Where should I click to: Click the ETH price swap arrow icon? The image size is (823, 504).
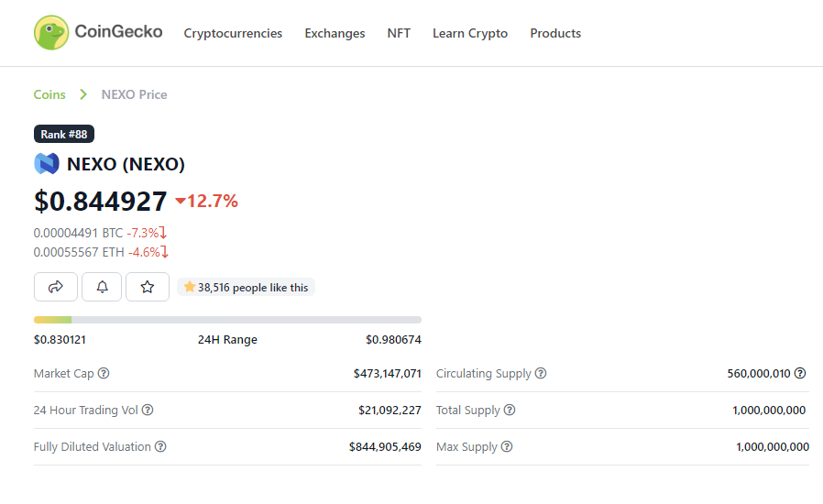pos(165,252)
